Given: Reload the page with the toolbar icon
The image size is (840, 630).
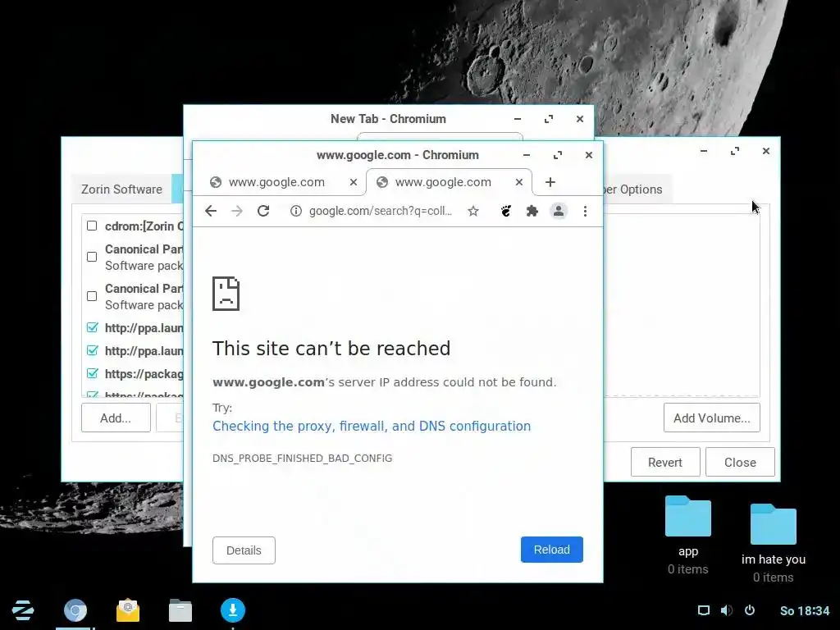Looking at the screenshot, I should click(263, 211).
